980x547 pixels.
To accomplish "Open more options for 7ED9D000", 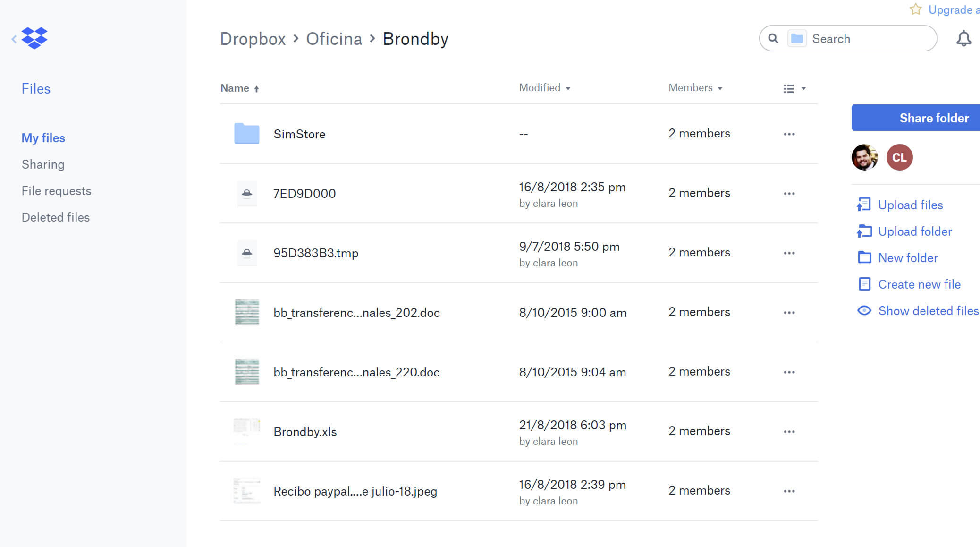I will (x=789, y=193).
